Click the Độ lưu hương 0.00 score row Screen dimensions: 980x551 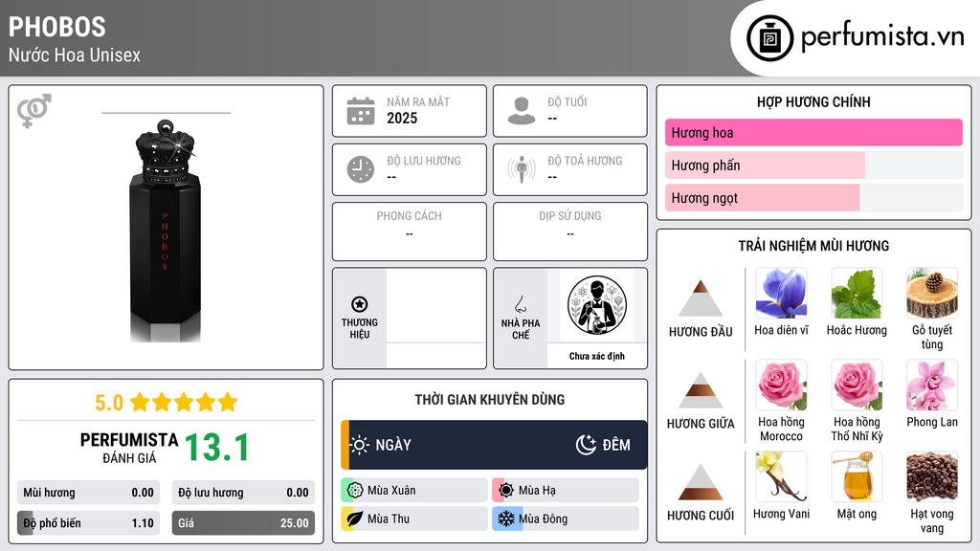tap(243, 493)
